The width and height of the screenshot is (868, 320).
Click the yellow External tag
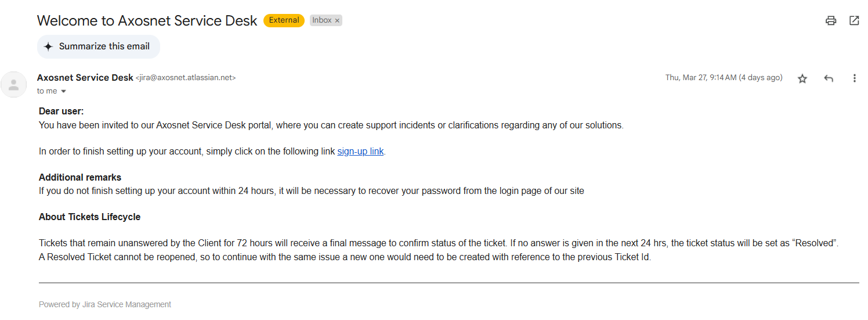pos(284,20)
